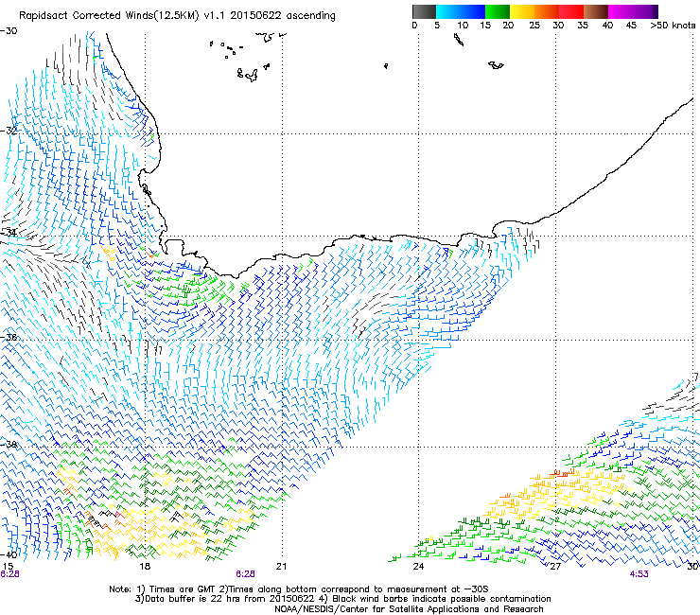Viewport: 700px width, 615px height.
Task: Click the latitude label "-34"
Action: [x=9, y=233]
